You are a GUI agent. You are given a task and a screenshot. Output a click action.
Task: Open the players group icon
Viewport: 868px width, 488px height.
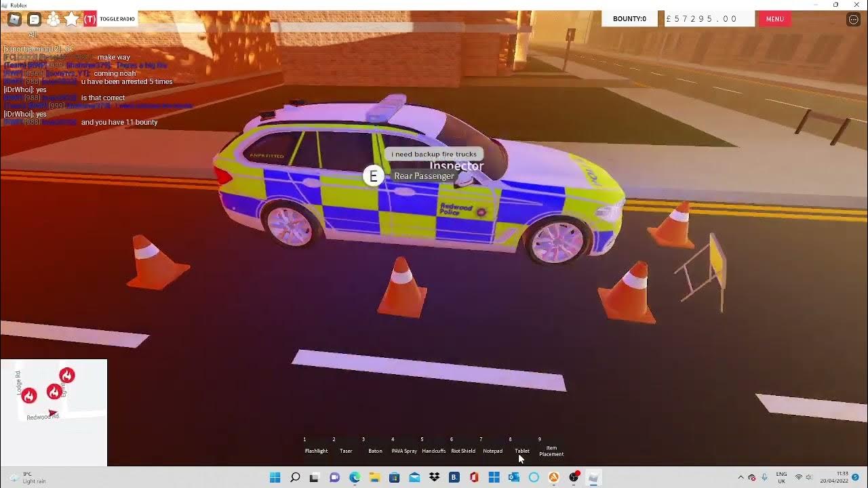(x=53, y=20)
